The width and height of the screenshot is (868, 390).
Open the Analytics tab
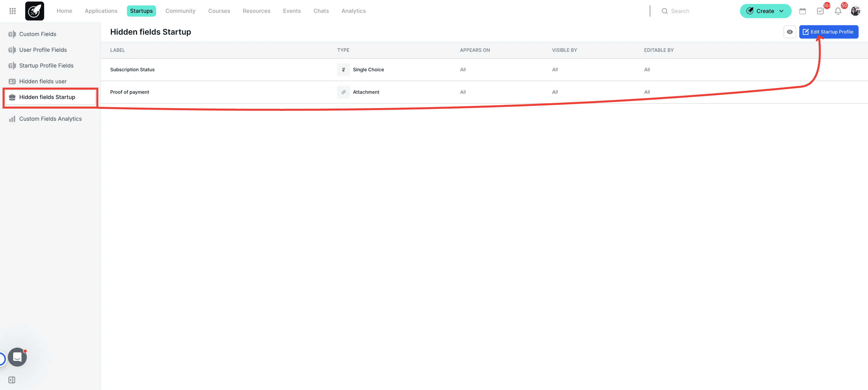(353, 11)
